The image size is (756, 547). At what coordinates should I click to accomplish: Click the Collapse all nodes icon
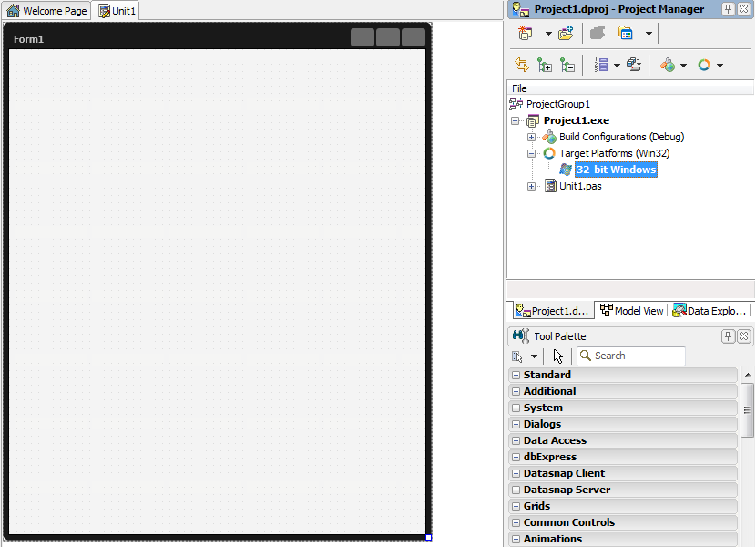click(567, 65)
